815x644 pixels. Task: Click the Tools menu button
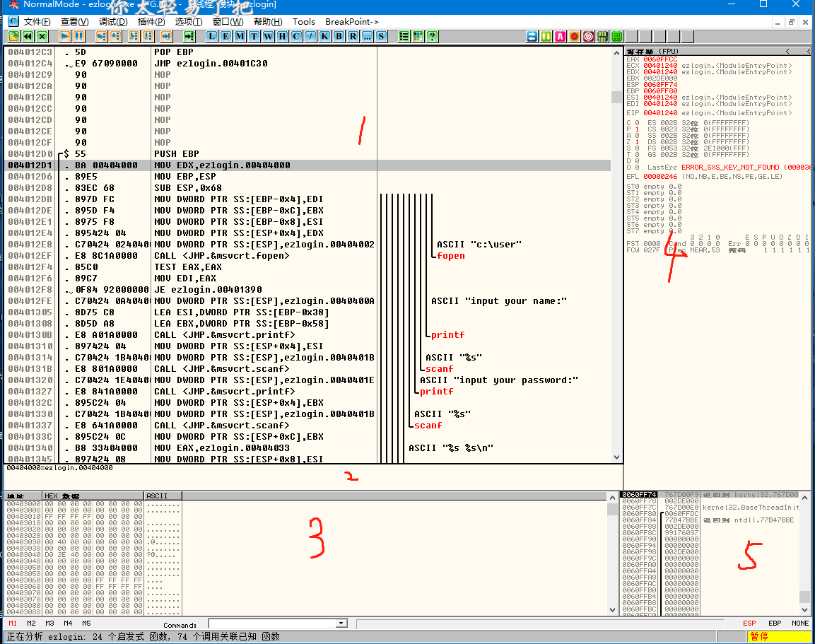(x=304, y=22)
